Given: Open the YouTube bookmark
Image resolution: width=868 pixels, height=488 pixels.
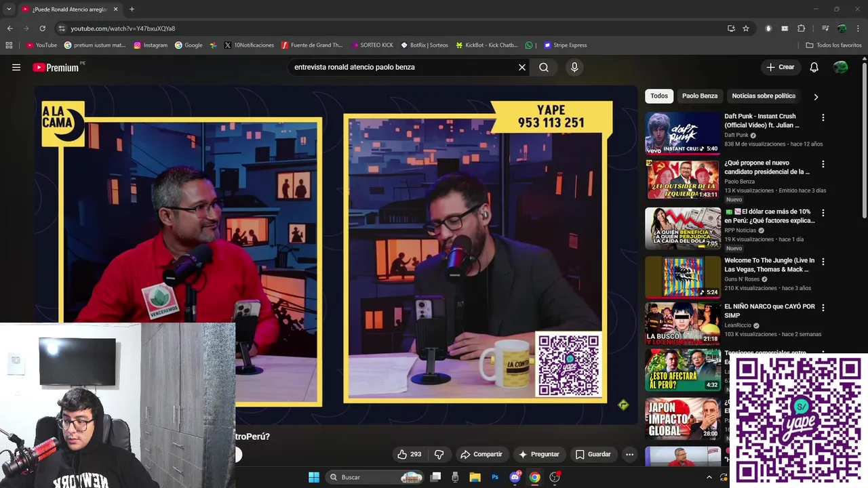Looking at the screenshot, I should tap(41, 45).
